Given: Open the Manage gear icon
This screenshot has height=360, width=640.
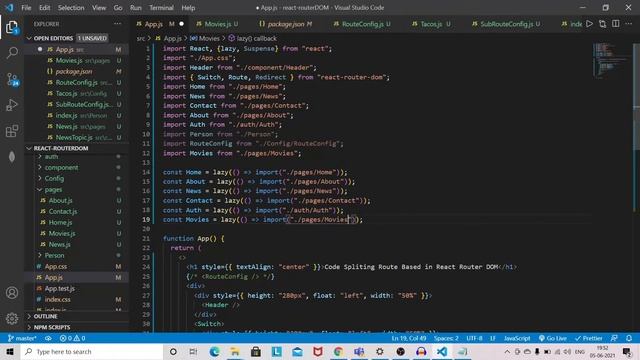Looking at the screenshot, I should click(x=12, y=318).
